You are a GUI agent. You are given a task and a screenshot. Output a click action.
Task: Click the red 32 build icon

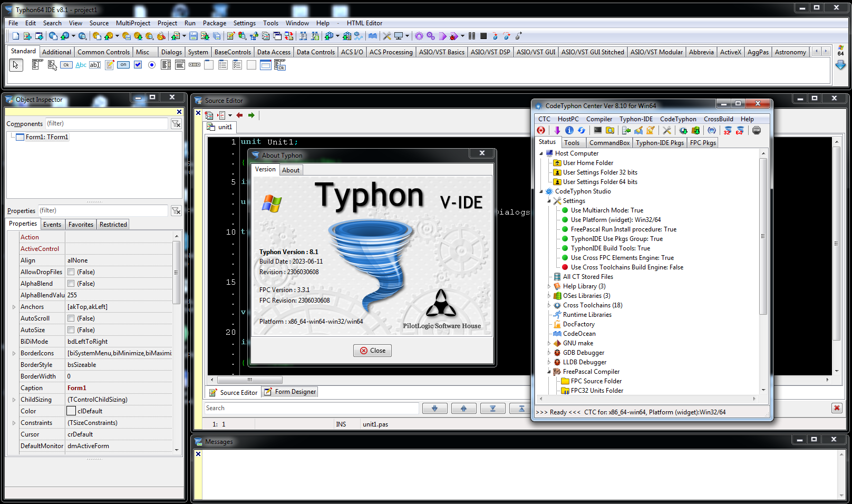point(728,130)
